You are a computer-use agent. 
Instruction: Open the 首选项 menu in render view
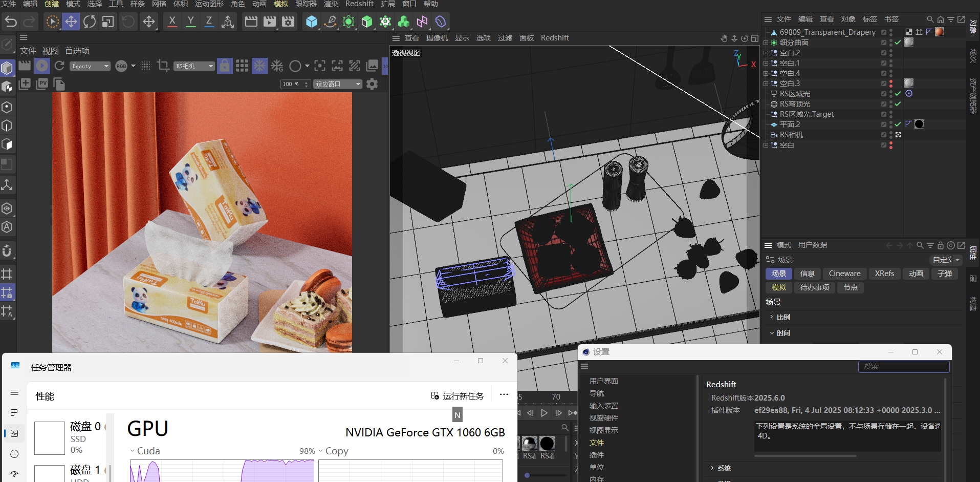[77, 51]
